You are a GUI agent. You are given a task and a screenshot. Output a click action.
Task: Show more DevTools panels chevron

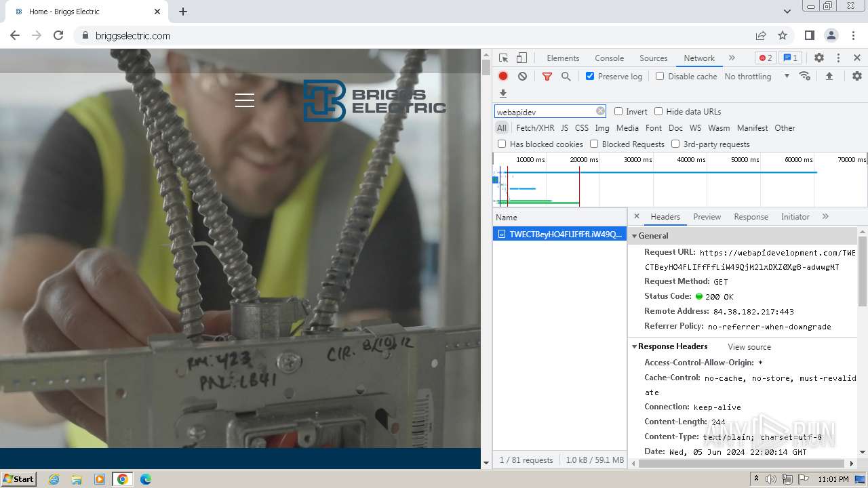click(732, 58)
